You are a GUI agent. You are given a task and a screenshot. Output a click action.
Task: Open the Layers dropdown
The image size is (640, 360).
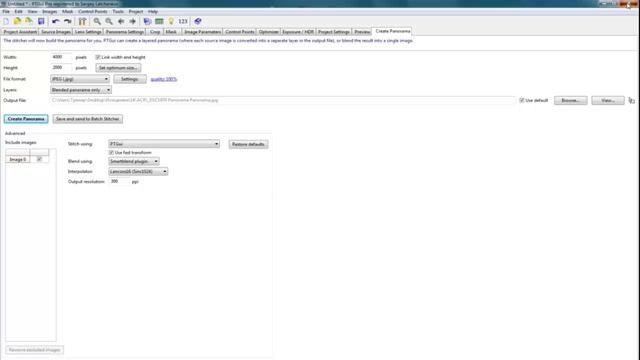pos(81,90)
